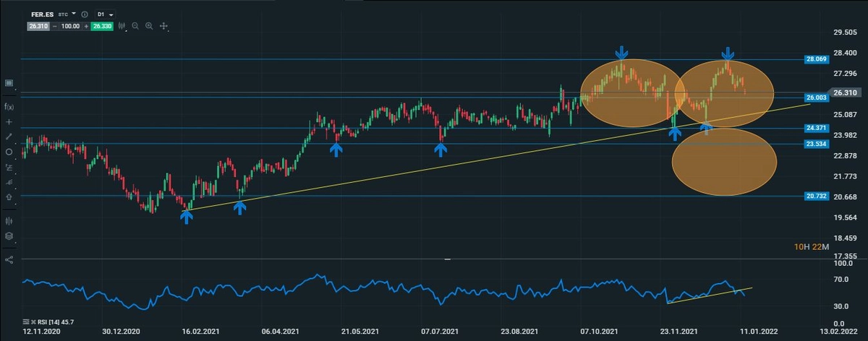Toggle the chart move/pan crosshair mode
Image resolution: width=868 pixels, height=341 pixels.
click(x=163, y=26)
